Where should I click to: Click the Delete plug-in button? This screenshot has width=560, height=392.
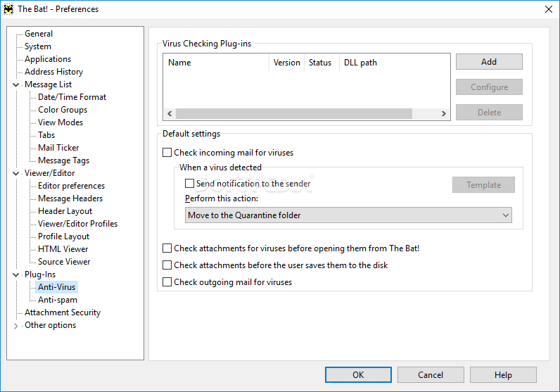point(489,113)
